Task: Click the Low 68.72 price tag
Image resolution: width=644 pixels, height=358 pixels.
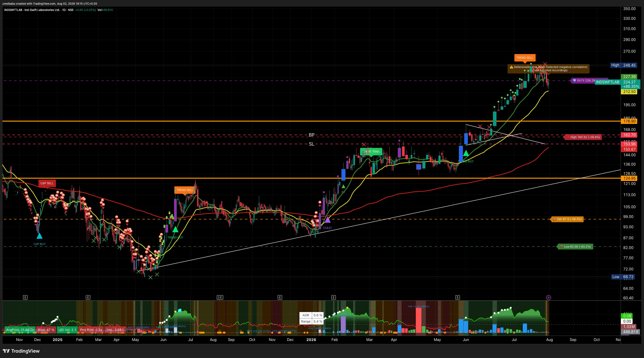Action: [623, 277]
